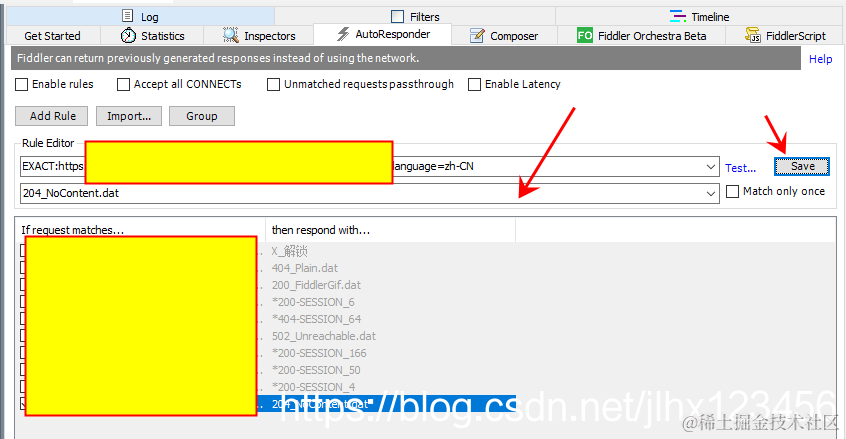Click the Timeline bars icon
The width and height of the screenshot is (846, 439).
tap(678, 16)
